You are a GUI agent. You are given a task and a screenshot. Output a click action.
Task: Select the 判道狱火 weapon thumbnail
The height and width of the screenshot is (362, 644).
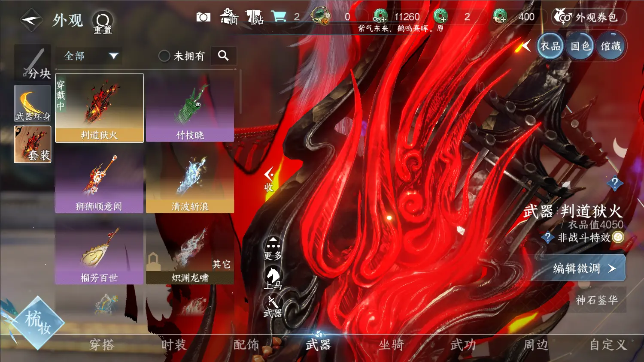tap(100, 108)
